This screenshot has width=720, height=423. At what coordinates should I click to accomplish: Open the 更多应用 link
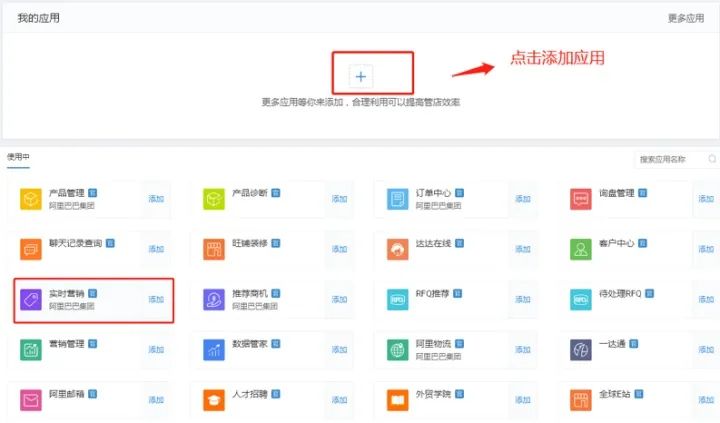coord(686,18)
